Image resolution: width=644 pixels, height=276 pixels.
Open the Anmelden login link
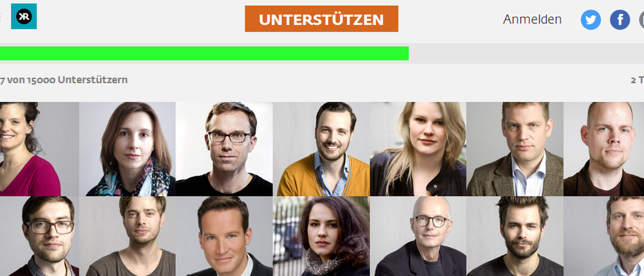coord(533,19)
